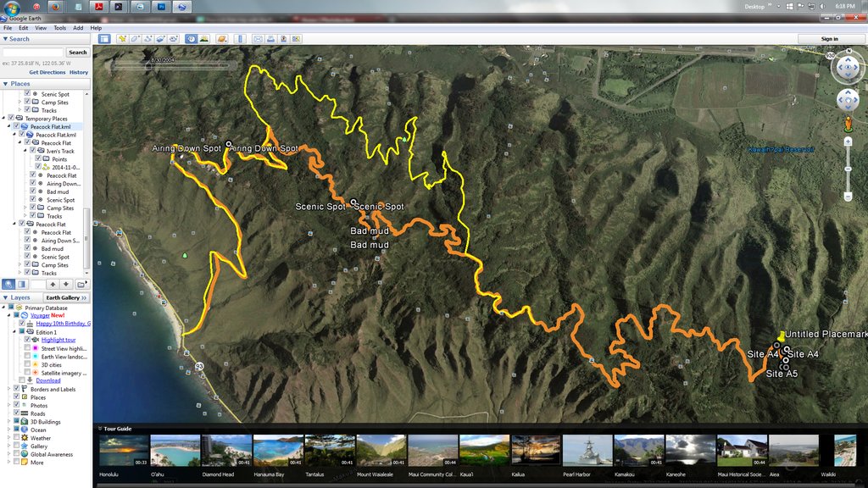The height and width of the screenshot is (488, 868).
Task: Click the History link
Action: pos(79,72)
